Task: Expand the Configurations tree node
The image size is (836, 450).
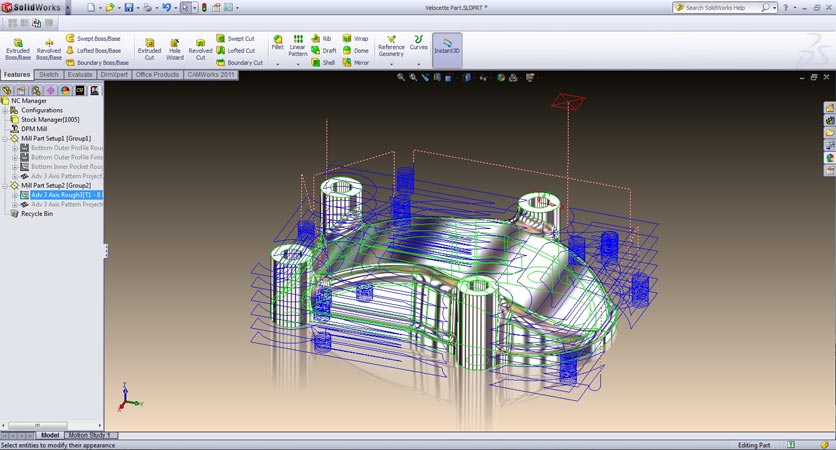Action: pyautogui.click(x=5, y=110)
